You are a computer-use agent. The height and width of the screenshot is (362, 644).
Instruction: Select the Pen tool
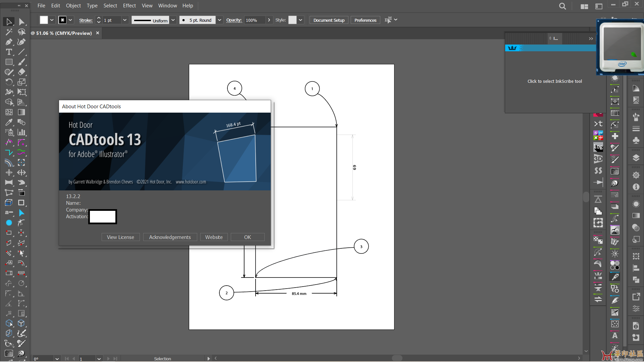point(9,42)
